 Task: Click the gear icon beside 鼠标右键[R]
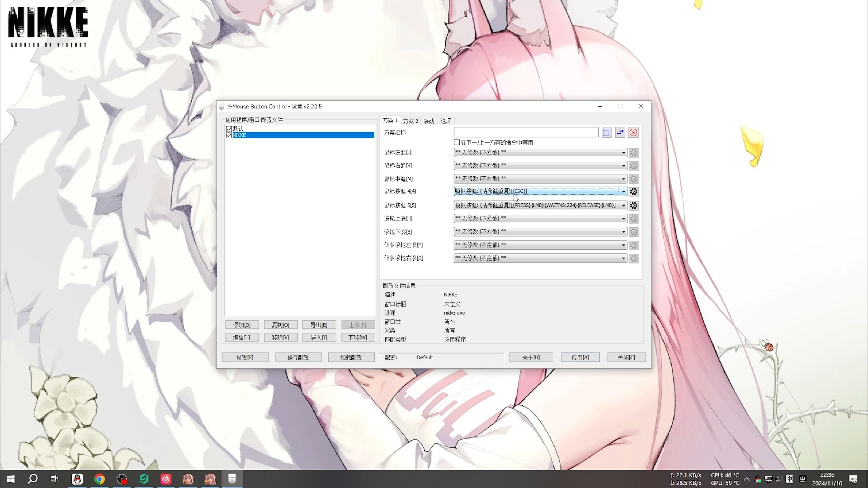[634, 166]
